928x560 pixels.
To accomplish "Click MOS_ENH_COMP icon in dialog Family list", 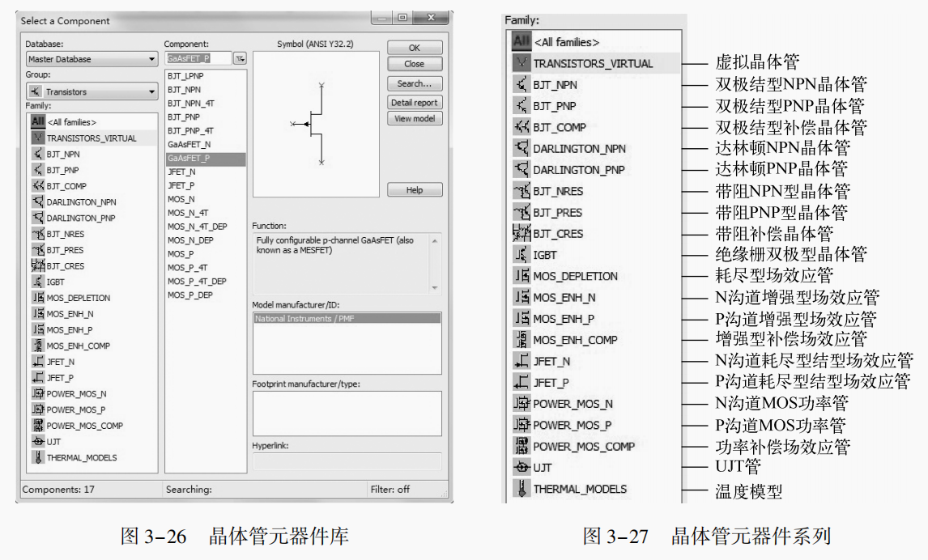I will 38,346.
